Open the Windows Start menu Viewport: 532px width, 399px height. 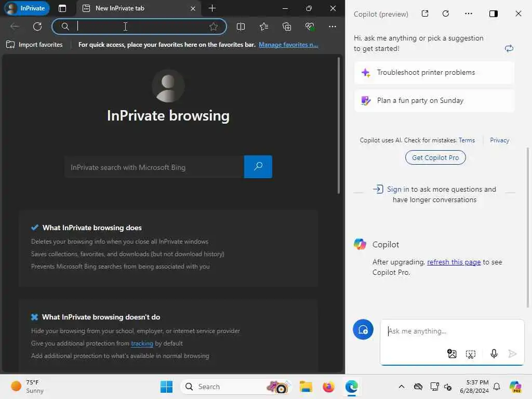166,387
